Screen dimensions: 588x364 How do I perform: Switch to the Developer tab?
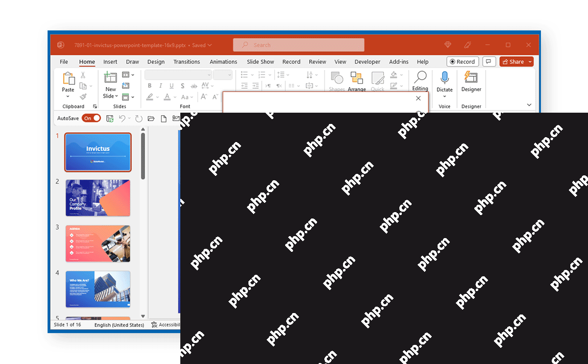click(x=367, y=62)
